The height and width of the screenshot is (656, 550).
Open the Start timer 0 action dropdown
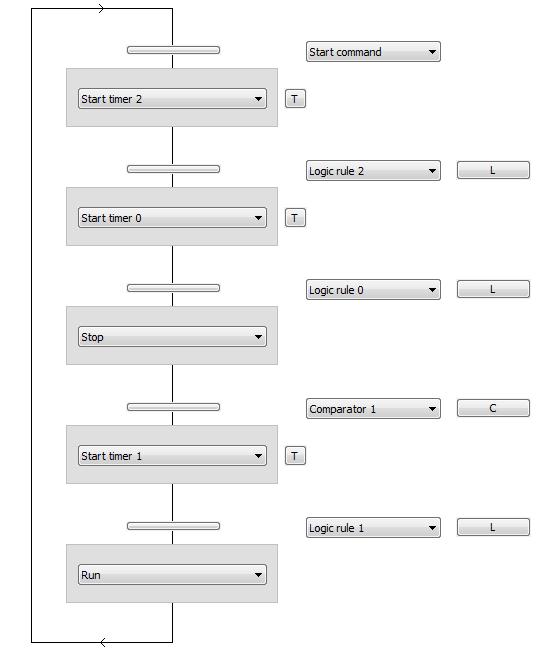coord(172,218)
